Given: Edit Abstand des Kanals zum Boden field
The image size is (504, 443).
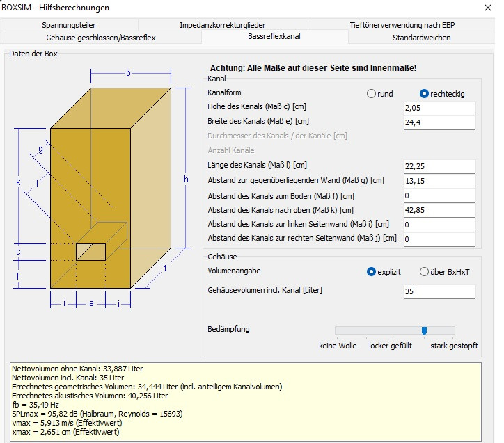Looking at the screenshot, I should (439, 195).
